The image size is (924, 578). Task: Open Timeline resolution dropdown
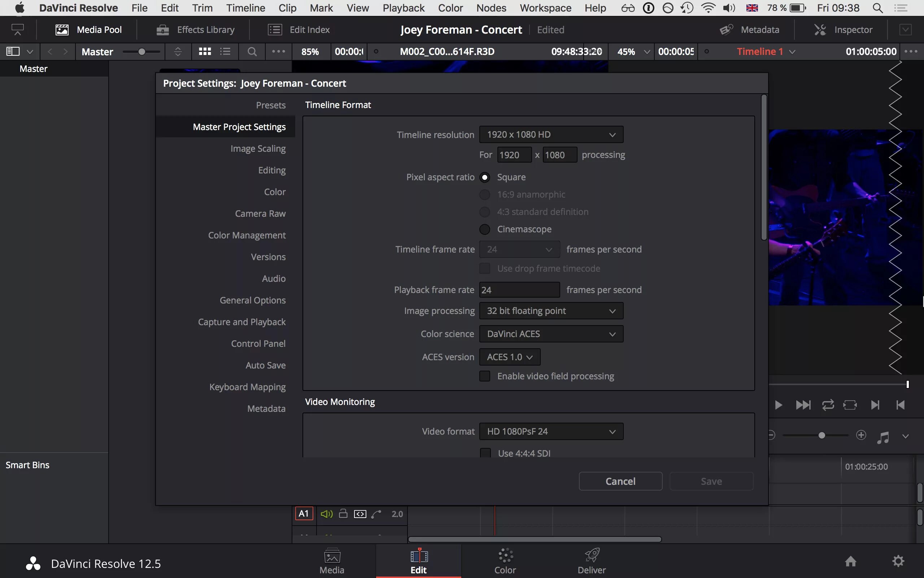pyautogui.click(x=551, y=134)
